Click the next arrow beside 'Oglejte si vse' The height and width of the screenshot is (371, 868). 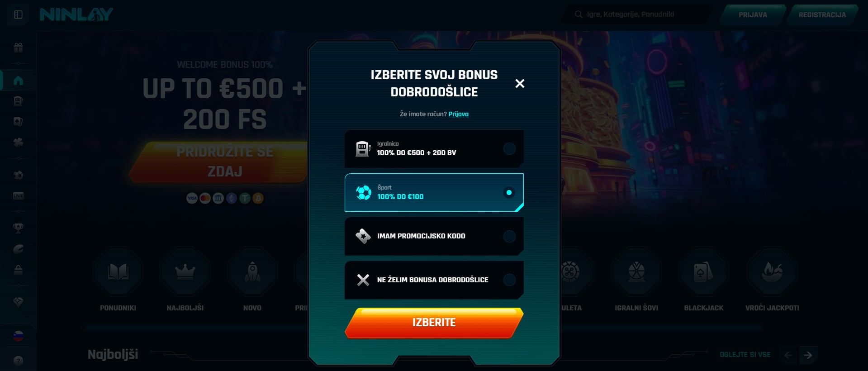tap(808, 355)
